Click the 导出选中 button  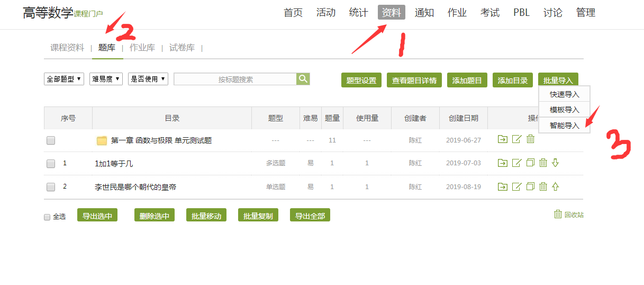click(x=97, y=215)
